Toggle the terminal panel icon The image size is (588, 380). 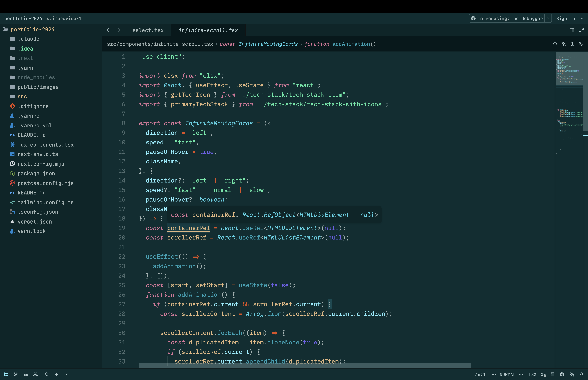pyautogui.click(x=552, y=374)
